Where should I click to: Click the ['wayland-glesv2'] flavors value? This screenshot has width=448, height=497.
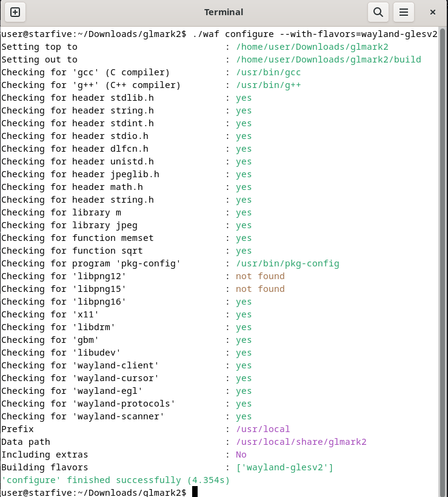tap(285, 467)
